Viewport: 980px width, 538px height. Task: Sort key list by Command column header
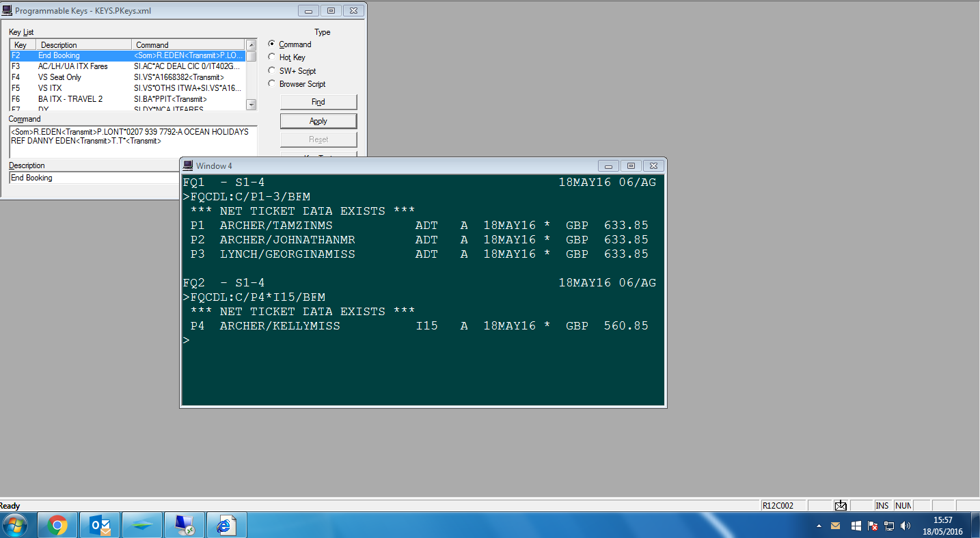tap(188, 45)
